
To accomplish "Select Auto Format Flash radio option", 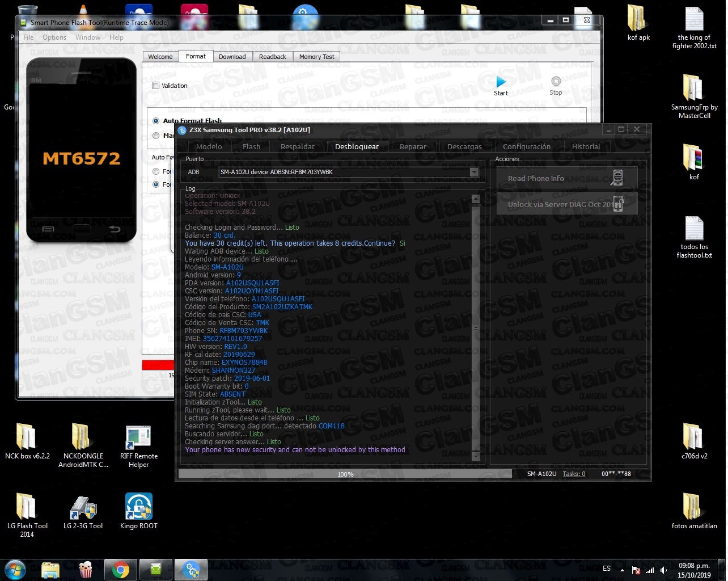I will pyautogui.click(x=156, y=121).
